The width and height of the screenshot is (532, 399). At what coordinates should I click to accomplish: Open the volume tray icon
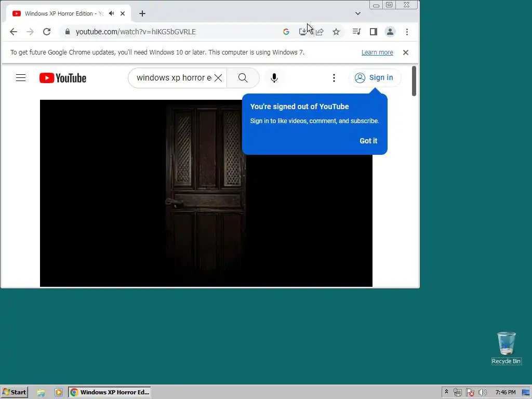tap(482, 392)
